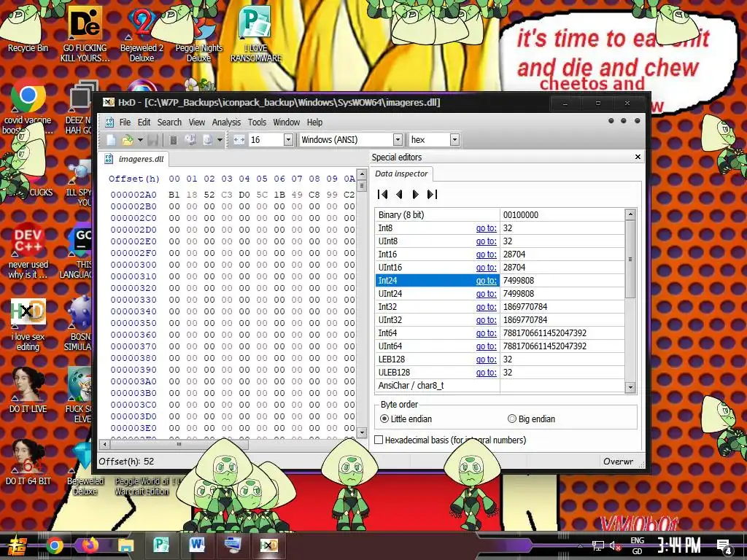Open Word from the taskbar
Image resolution: width=747 pixels, height=560 pixels.
pos(197,545)
